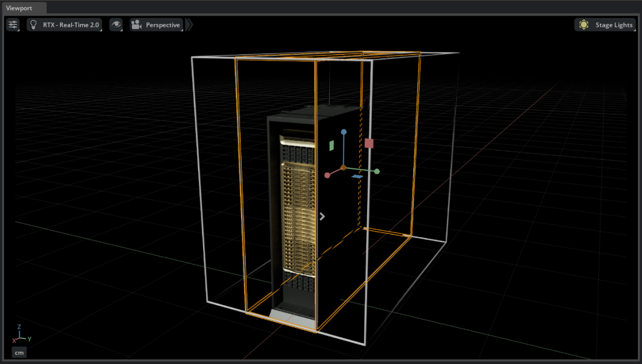
Task: Click the small arrow overlay on the server model
Action: click(322, 216)
